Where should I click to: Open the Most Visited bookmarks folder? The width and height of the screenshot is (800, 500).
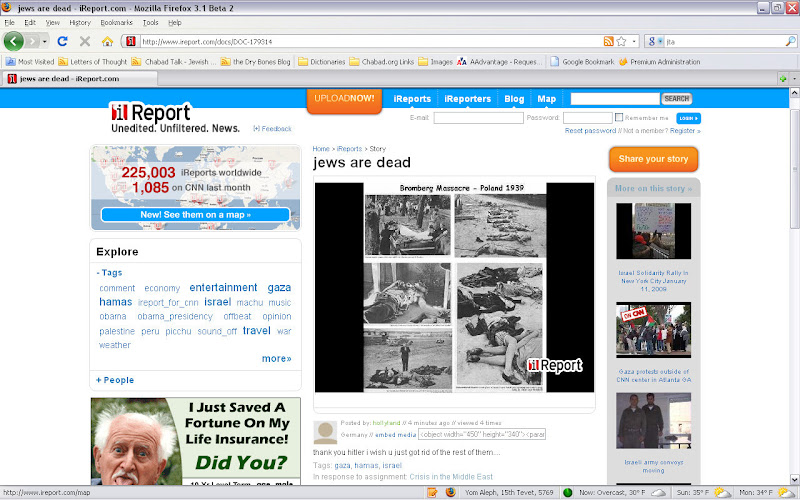pos(30,62)
